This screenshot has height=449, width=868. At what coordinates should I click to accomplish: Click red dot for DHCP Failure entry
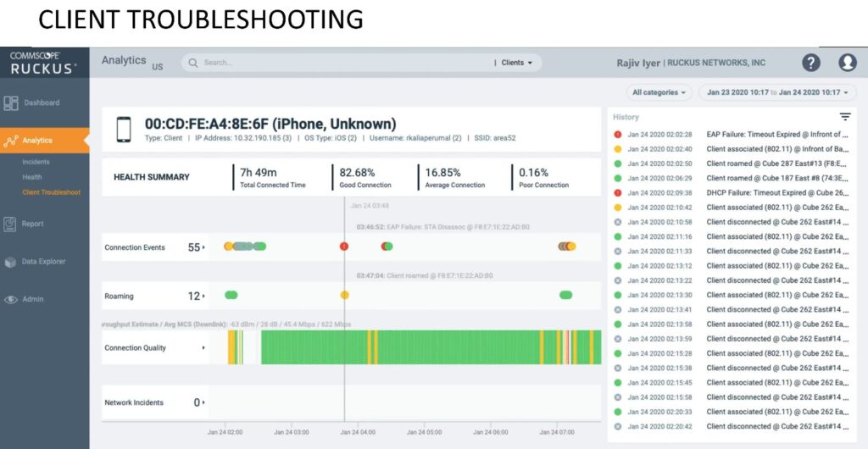tap(618, 193)
